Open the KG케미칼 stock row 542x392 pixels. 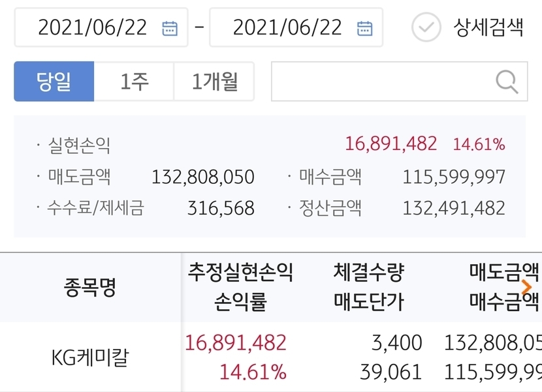[89, 357]
